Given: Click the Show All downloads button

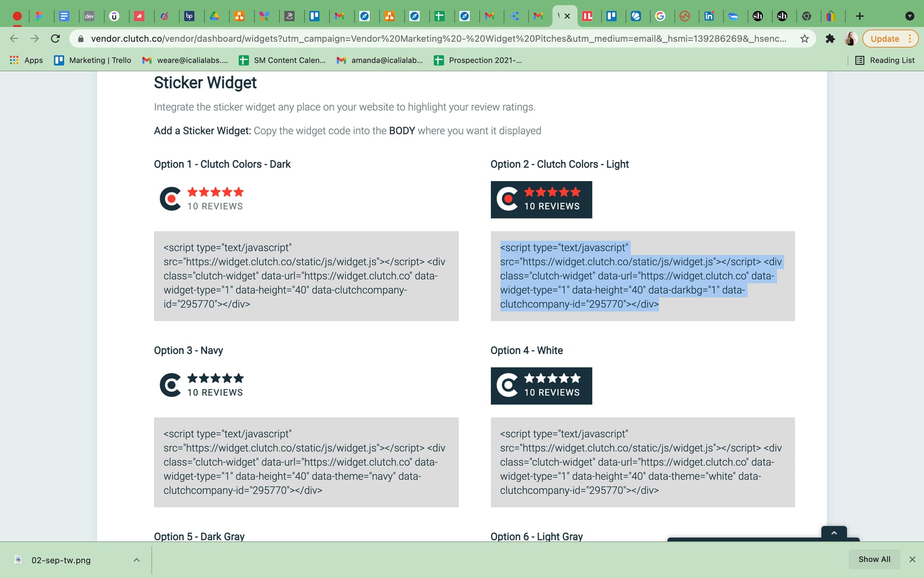Looking at the screenshot, I should point(874,559).
